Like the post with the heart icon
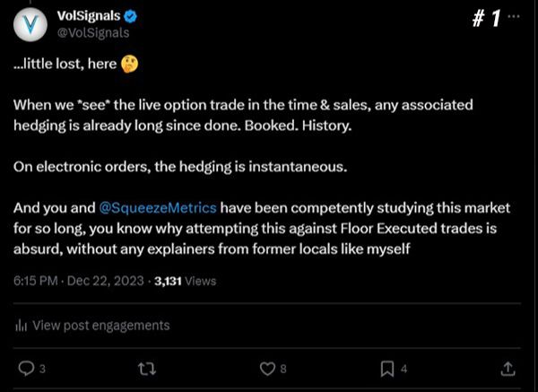The width and height of the screenshot is (538, 392). click(x=266, y=369)
